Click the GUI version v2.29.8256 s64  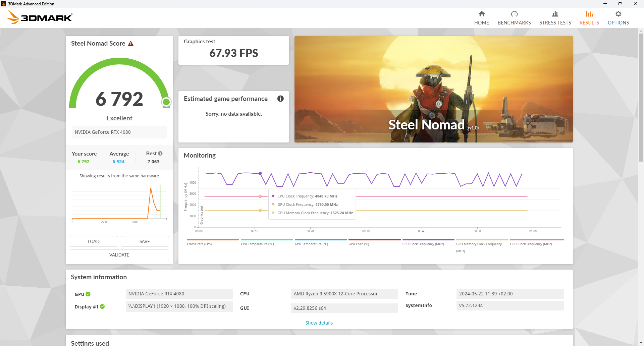pyautogui.click(x=344, y=308)
